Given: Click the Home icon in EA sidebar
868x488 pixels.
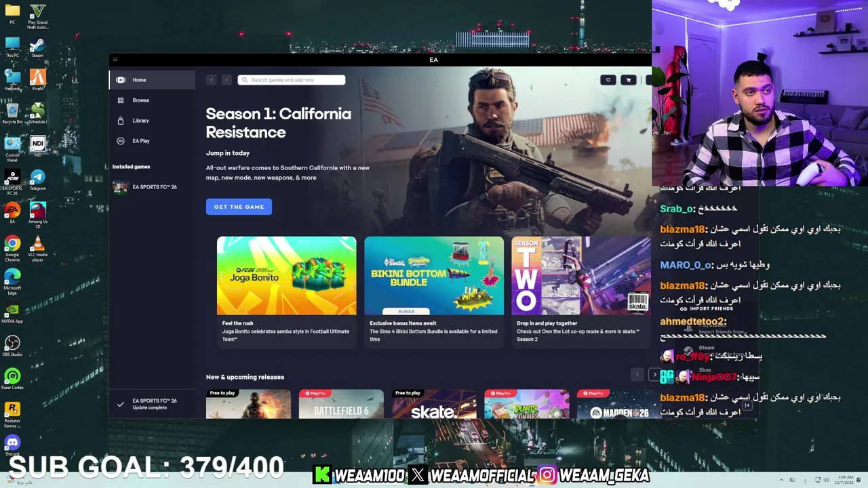Looking at the screenshot, I should click(121, 80).
